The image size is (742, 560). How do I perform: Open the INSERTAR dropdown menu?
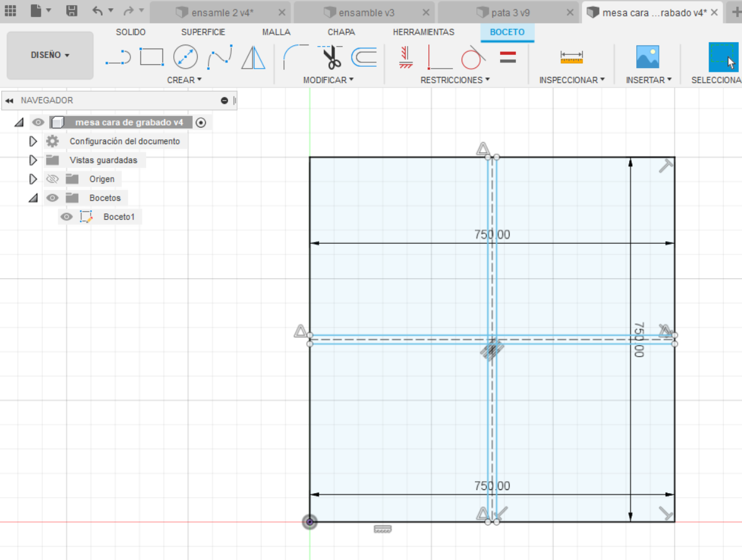click(649, 80)
